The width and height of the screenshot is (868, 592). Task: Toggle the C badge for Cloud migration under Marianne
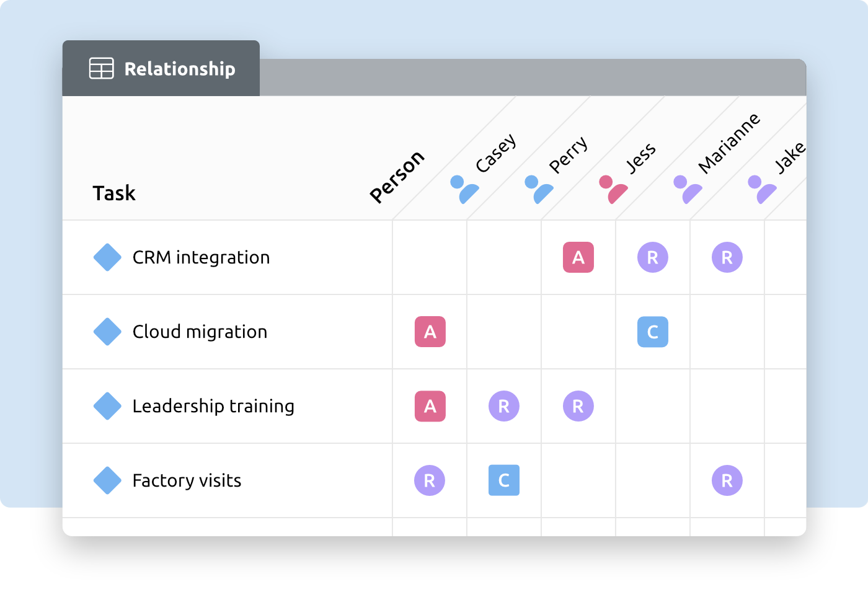point(652,332)
